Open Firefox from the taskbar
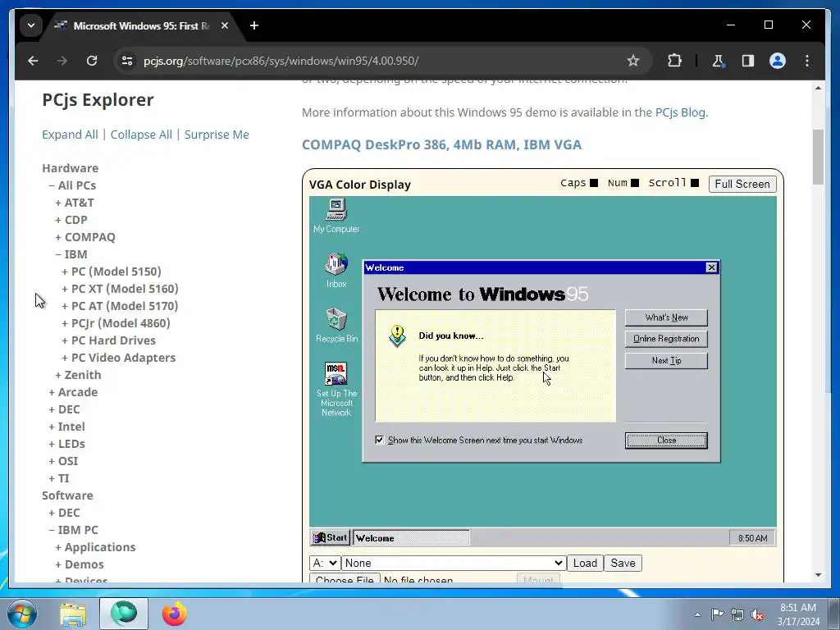The width and height of the screenshot is (840, 630). (x=175, y=614)
